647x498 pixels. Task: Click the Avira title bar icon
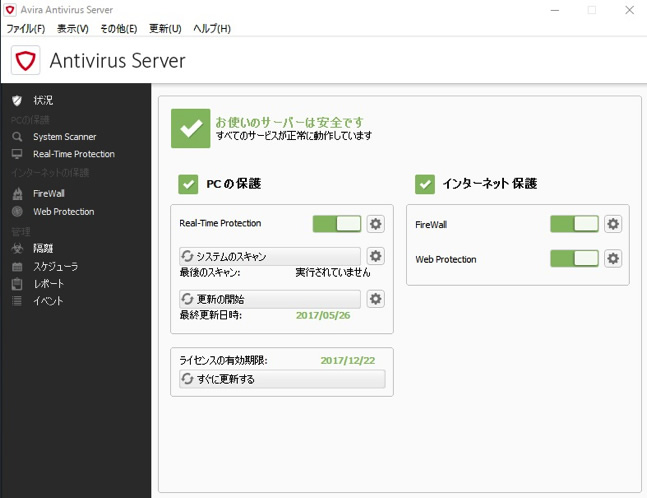[10, 10]
